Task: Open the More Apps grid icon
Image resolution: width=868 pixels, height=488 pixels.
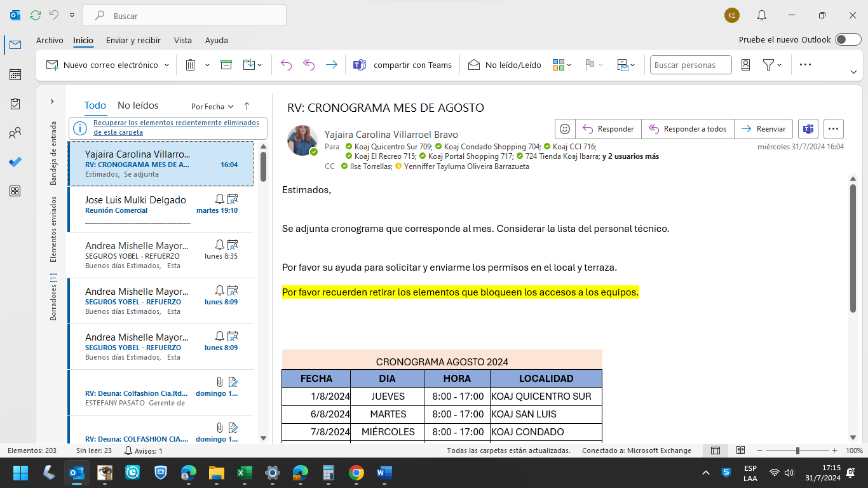Action: 15,191
